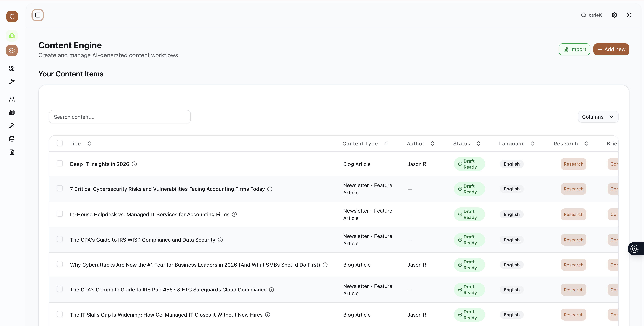Click the Import button

click(x=574, y=49)
